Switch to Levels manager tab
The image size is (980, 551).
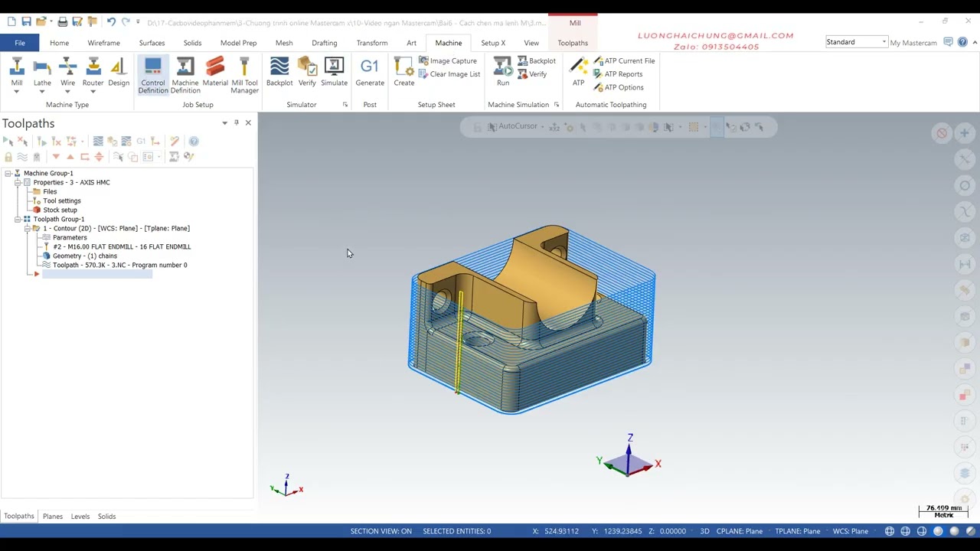(80, 517)
